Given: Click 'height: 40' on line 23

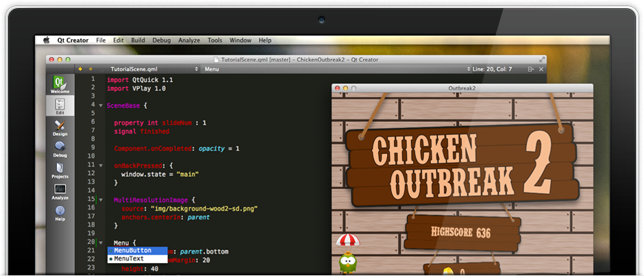Looking at the screenshot, I should (x=140, y=269).
